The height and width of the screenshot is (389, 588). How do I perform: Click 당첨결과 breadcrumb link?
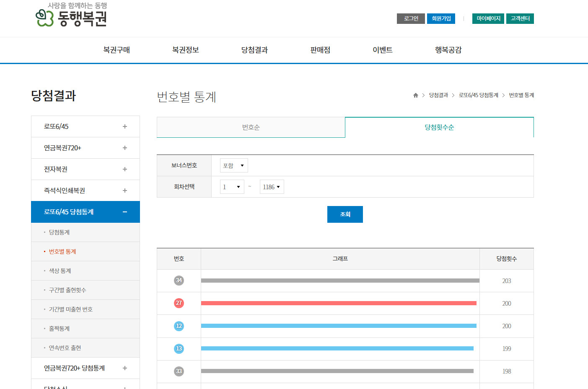(x=438, y=95)
